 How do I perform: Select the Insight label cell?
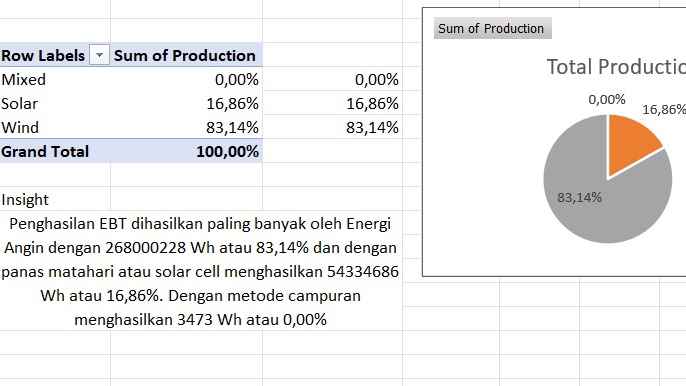pos(55,200)
